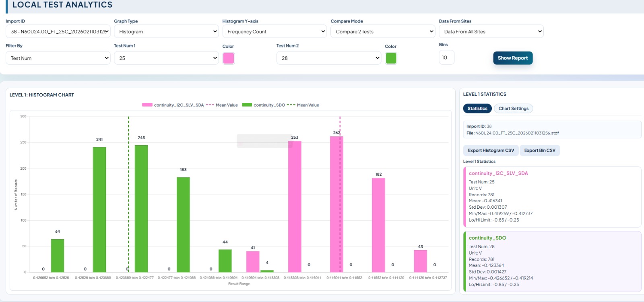Click Export Bin CSV

(540, 150)
